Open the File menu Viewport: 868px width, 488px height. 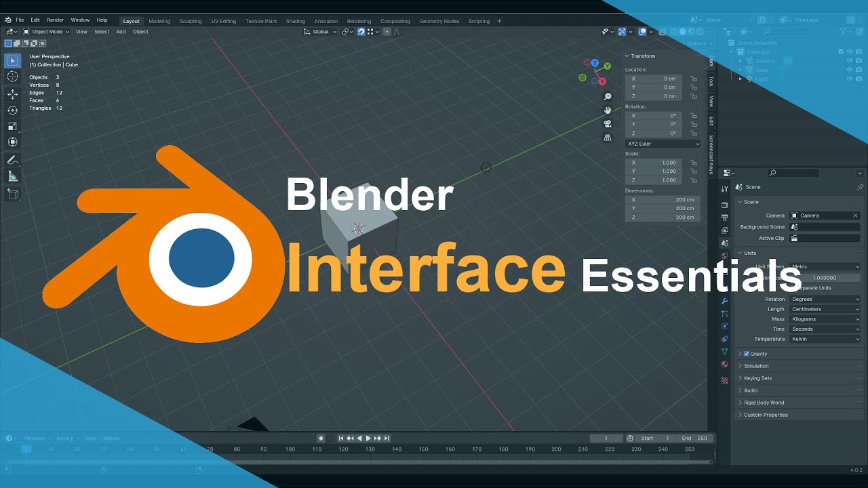[20, 20]
